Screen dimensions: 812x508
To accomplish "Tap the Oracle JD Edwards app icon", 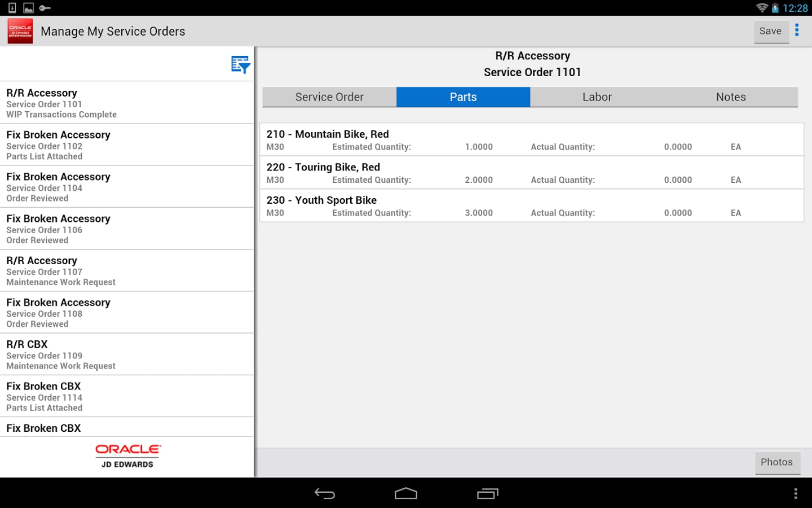I will pos(20,31).
